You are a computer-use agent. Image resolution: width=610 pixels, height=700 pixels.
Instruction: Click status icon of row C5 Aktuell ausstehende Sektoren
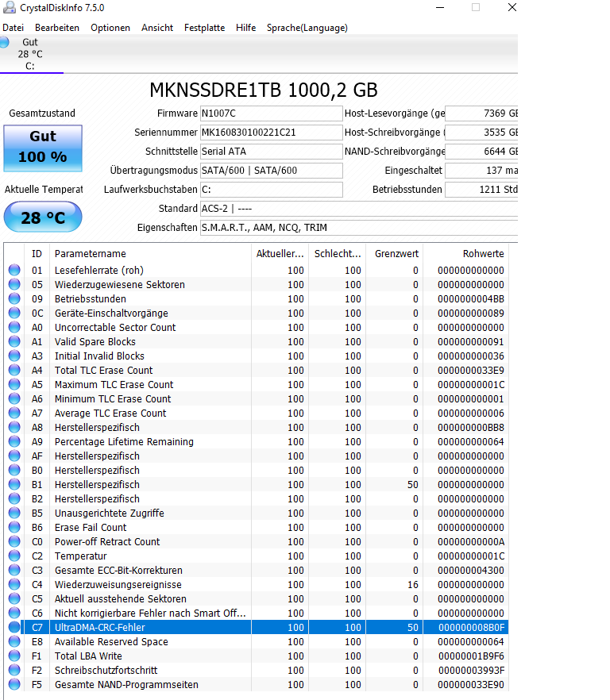pyautogui.click(x=14, y=598)
